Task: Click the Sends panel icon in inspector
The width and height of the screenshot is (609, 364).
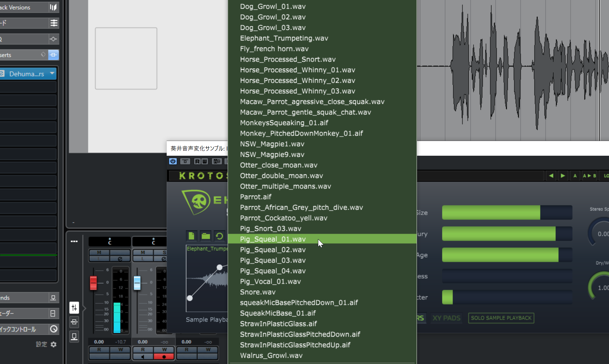Action: point(53,298)
